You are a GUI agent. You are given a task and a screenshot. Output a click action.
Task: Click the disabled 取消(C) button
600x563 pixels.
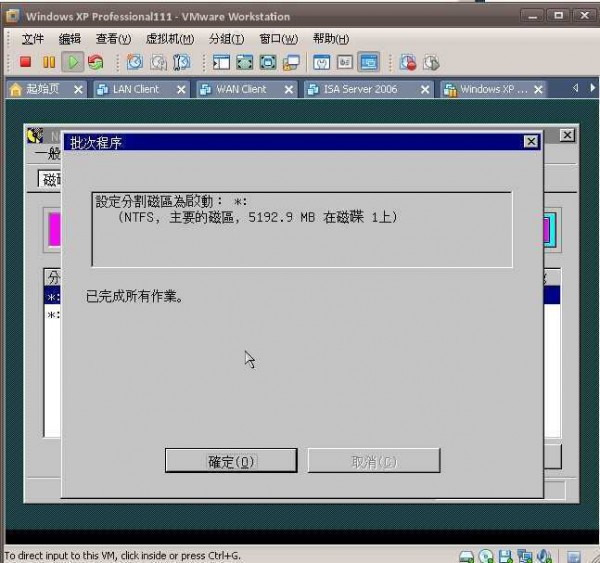pyautogui.click(x=374, y=460)
